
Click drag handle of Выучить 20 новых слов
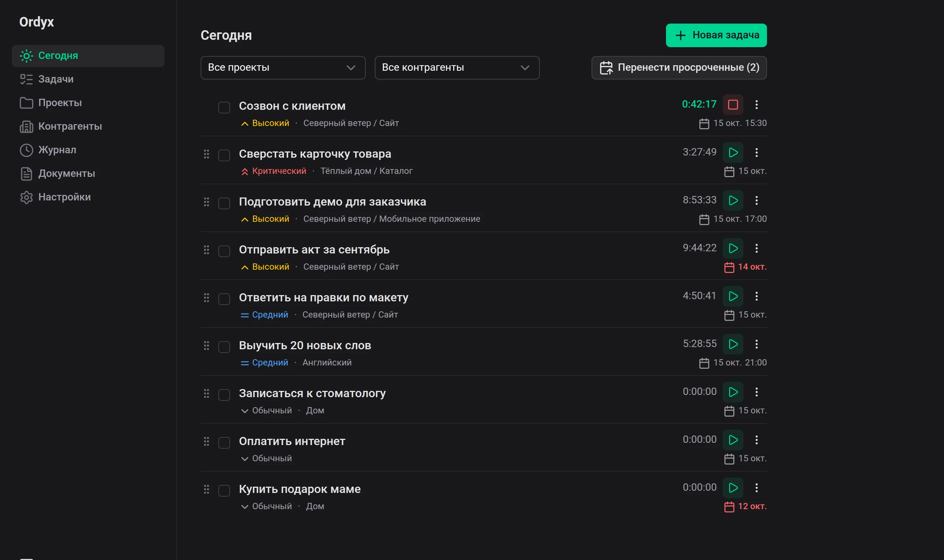(x=206, y=346)
